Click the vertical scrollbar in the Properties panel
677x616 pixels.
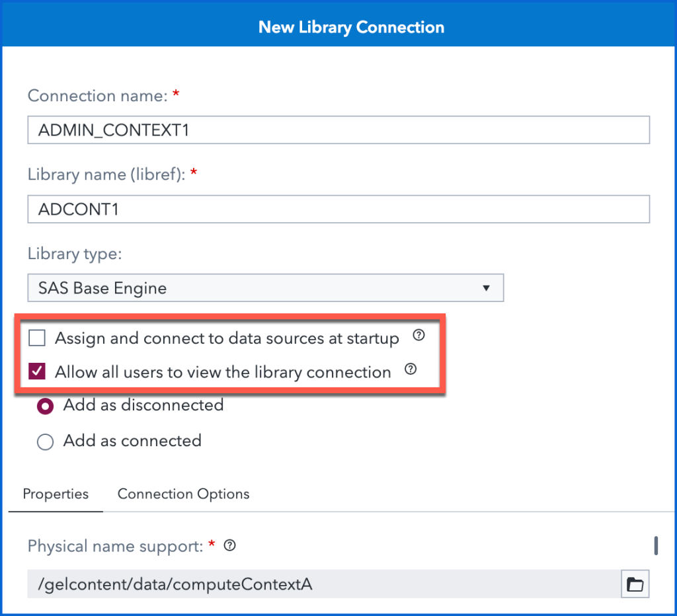656,545
